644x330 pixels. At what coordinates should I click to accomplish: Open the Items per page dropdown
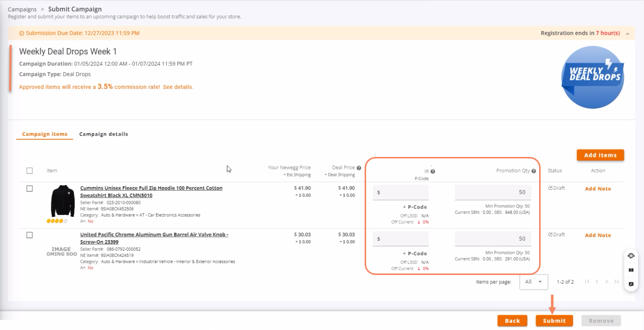click(x=534, y=282)
